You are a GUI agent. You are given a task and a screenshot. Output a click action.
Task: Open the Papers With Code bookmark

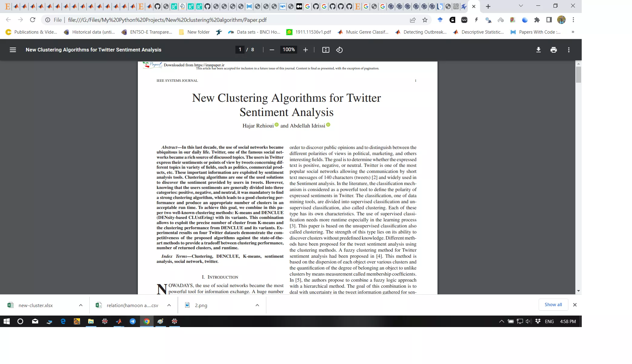(x=536, y=32)
